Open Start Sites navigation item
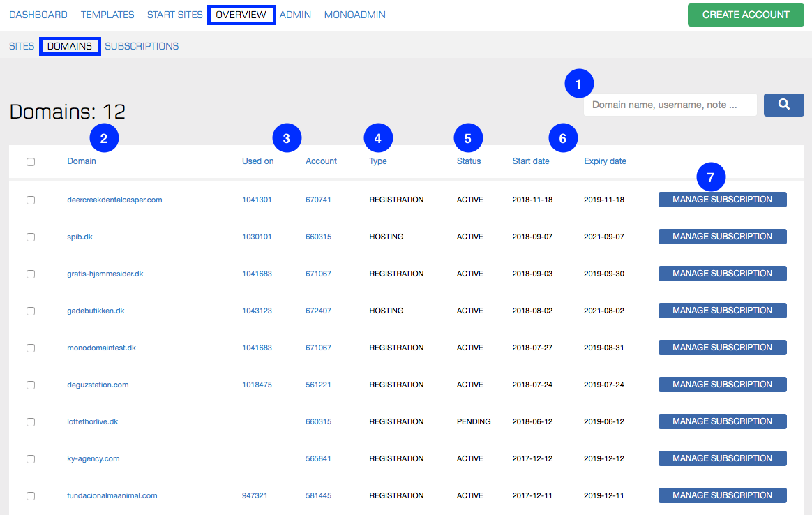Screen dimensions: 812x515 coord(174,15)
